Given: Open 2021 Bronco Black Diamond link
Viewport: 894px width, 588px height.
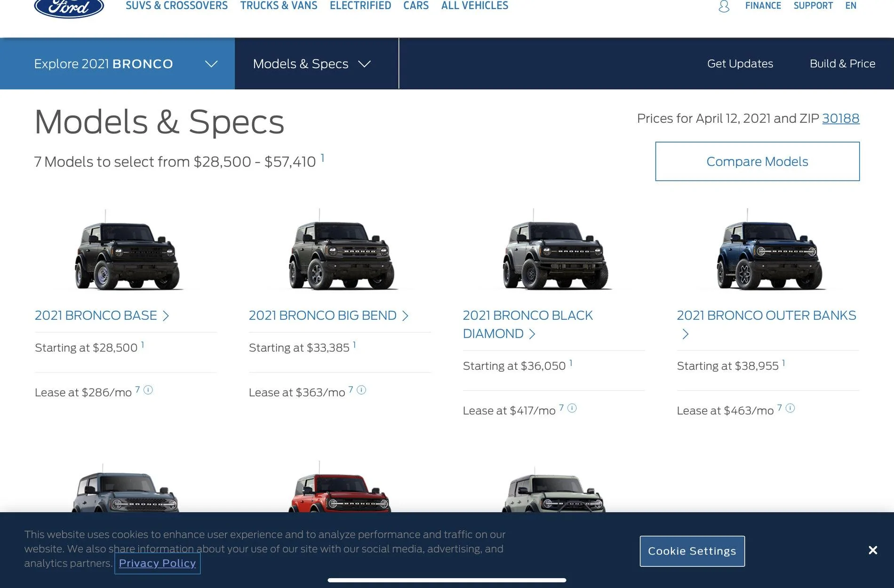Looking at the screenshot, I should (x=527, y=325).
